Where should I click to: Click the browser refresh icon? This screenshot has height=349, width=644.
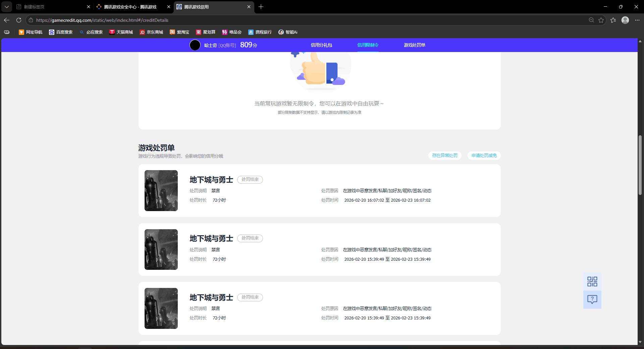pos(19,20)
